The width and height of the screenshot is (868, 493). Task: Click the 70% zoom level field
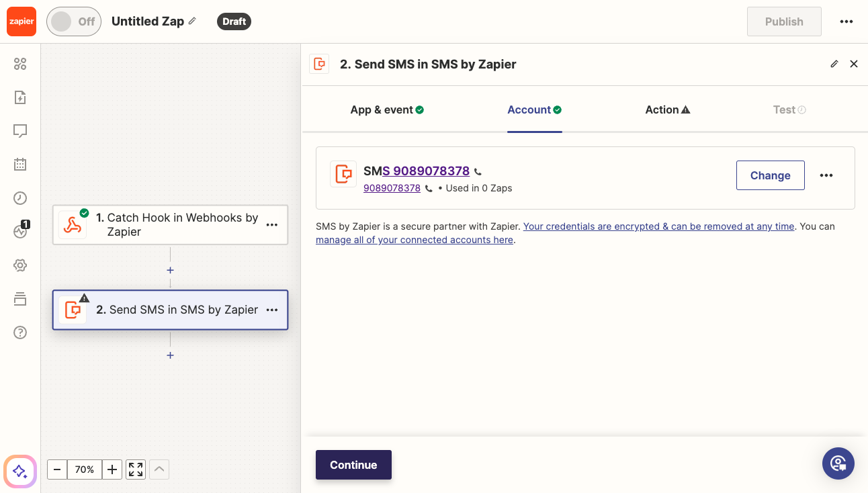pos(85,469)
